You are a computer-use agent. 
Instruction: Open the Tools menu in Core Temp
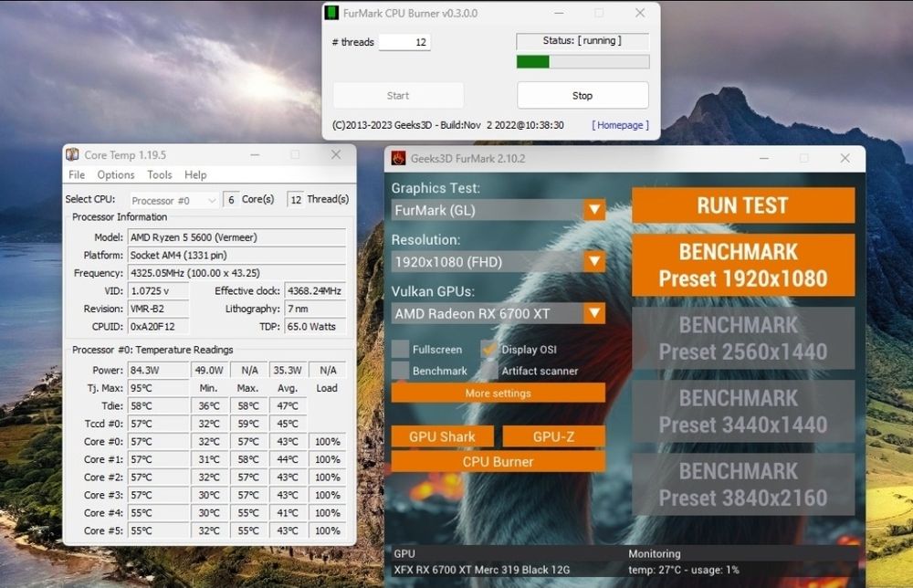(160, 174)
